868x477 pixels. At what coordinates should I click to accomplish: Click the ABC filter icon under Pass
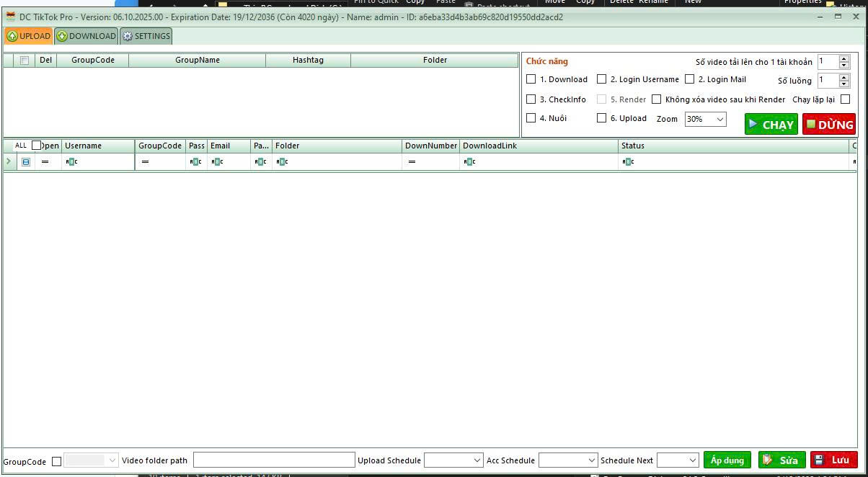tap(195, 162)
